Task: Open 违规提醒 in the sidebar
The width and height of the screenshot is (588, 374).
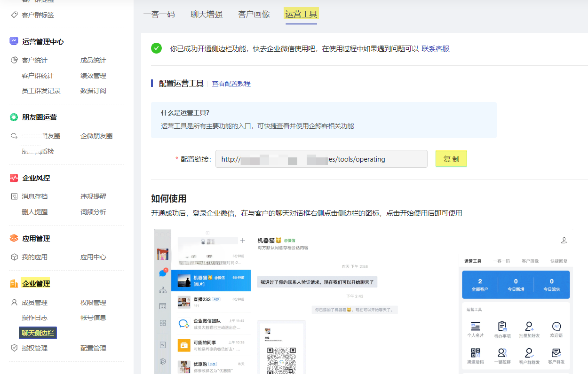Action: [x=93, y=196]
